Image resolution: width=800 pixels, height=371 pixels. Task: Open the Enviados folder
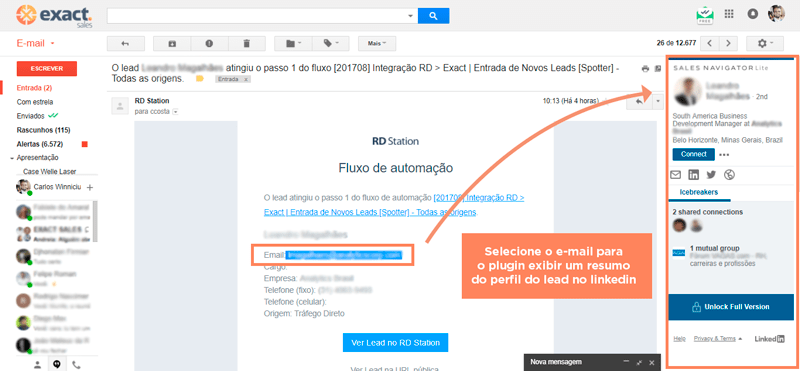(30, 116)
